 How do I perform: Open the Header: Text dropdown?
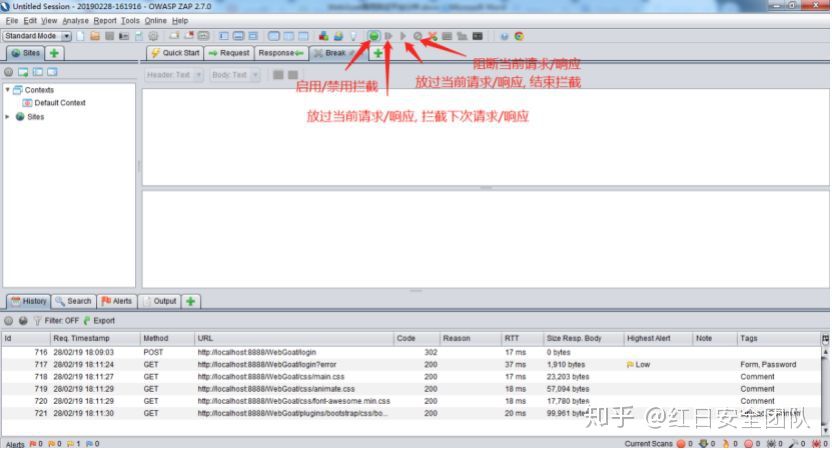174,75
